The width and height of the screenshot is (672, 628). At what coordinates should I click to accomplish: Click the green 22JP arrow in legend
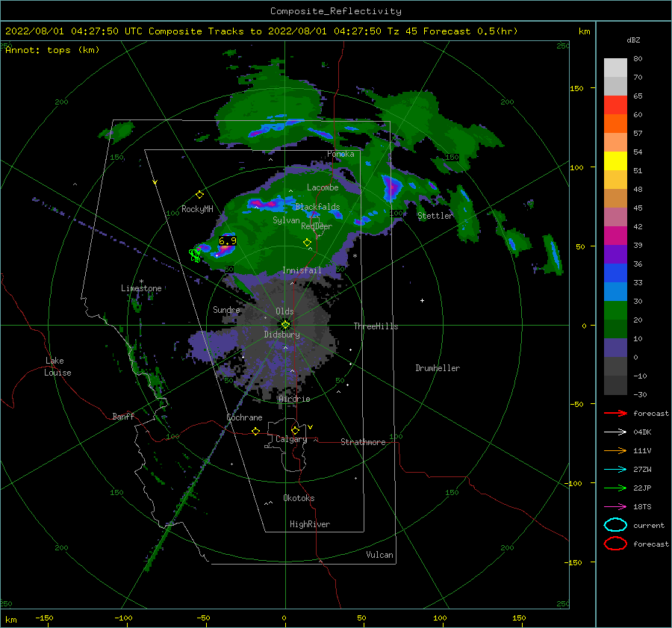[x=615, y=488]
